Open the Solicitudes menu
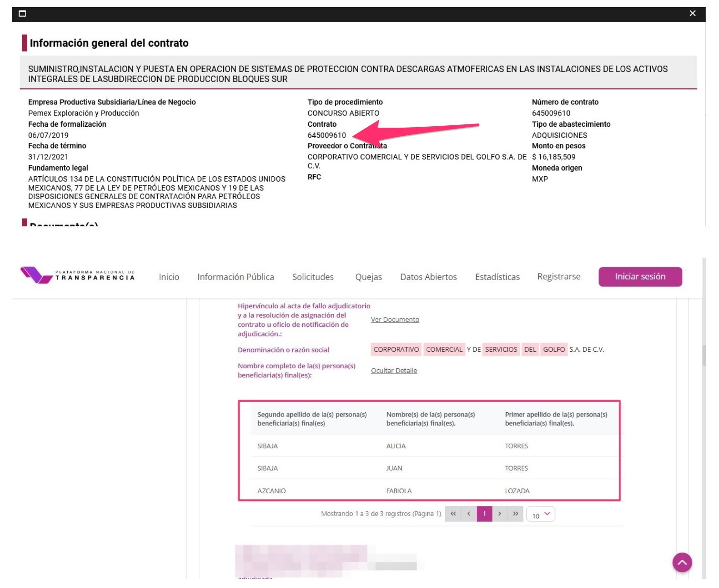719x588 pixels. (x=313, y=277)
